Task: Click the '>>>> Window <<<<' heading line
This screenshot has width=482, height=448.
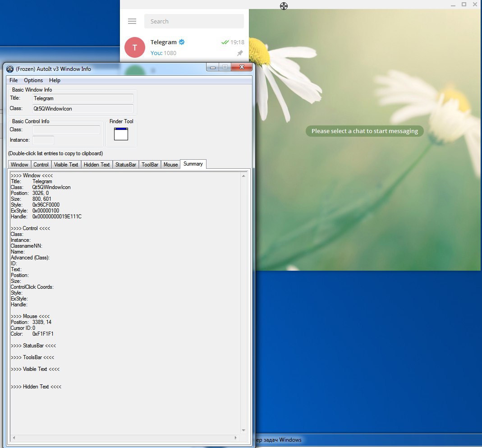Action: [32, 176]
